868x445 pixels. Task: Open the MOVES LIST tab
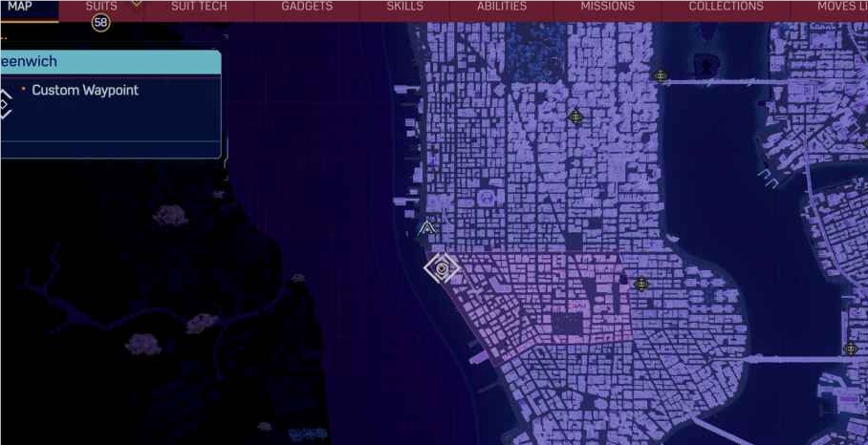coord(841,8)
